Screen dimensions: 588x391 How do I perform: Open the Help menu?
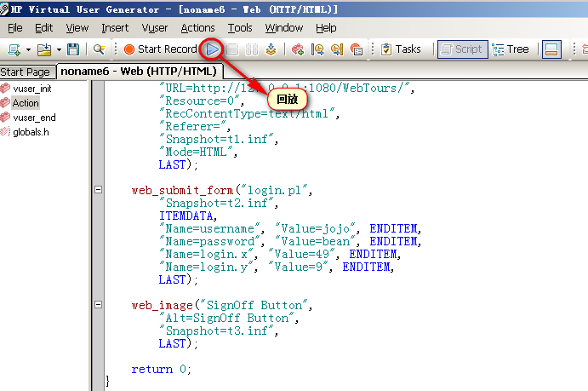[x=326, y=28]
